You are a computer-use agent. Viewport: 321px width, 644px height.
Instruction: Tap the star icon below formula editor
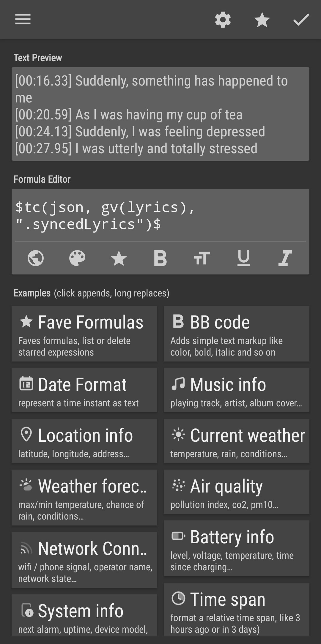pos(119,258)
